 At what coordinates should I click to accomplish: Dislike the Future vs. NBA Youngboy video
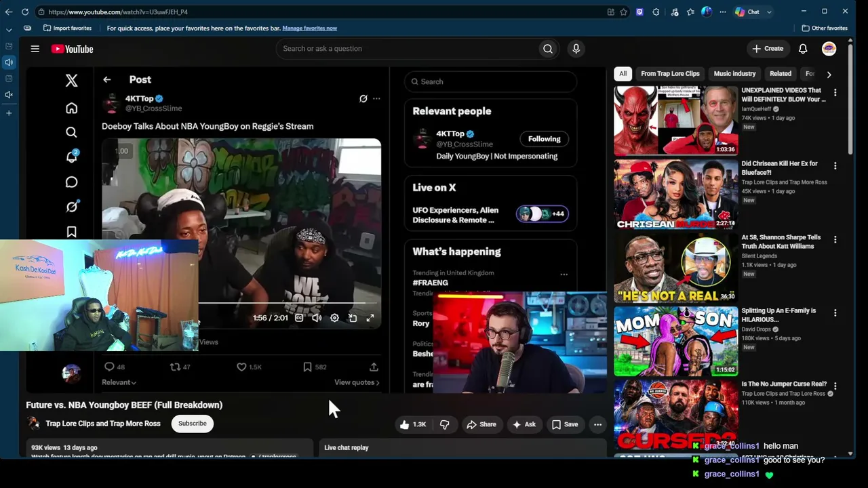coord(445,424)
